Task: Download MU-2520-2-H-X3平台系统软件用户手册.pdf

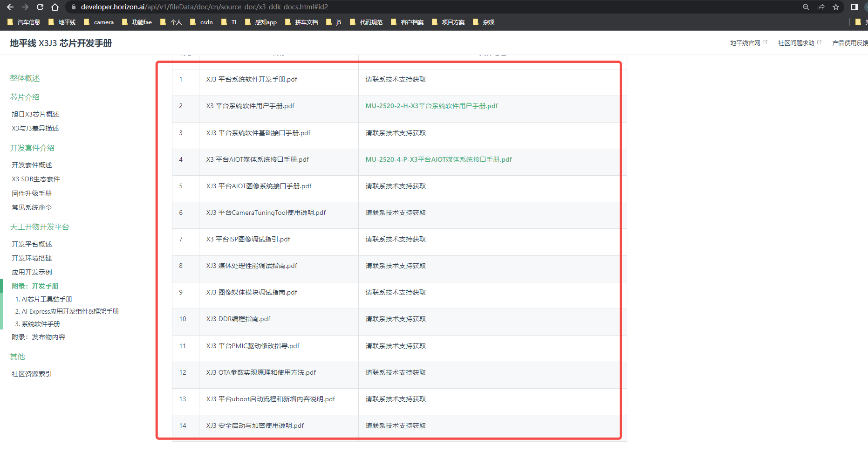Action: pyautogui.click(x=431, y=106)
